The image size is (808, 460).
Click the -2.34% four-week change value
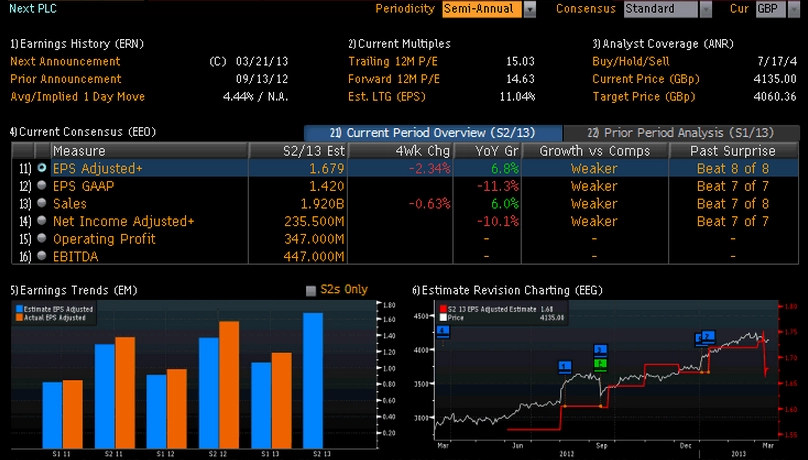click(429, 168)
